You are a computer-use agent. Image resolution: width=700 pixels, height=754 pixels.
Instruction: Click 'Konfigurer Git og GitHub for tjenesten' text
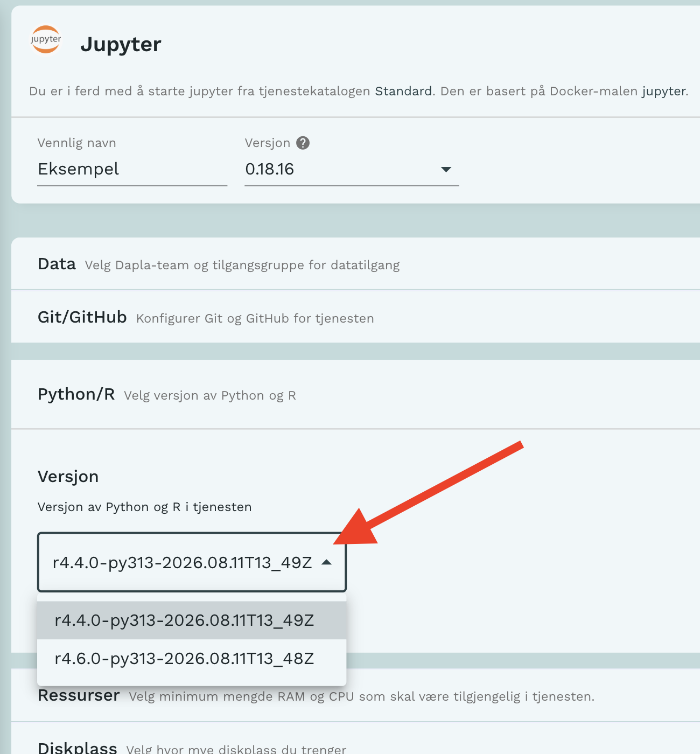(255, 318)
